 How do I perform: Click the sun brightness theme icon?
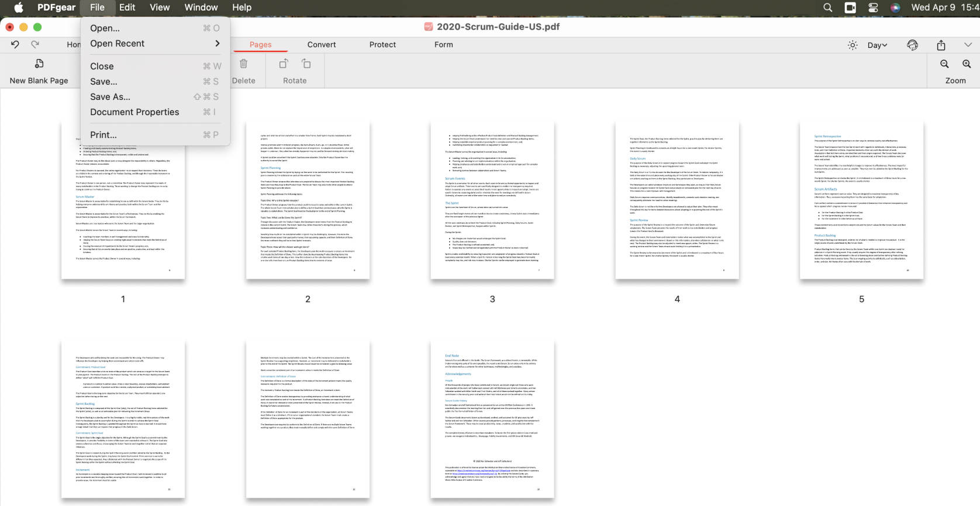coord(853,45)
